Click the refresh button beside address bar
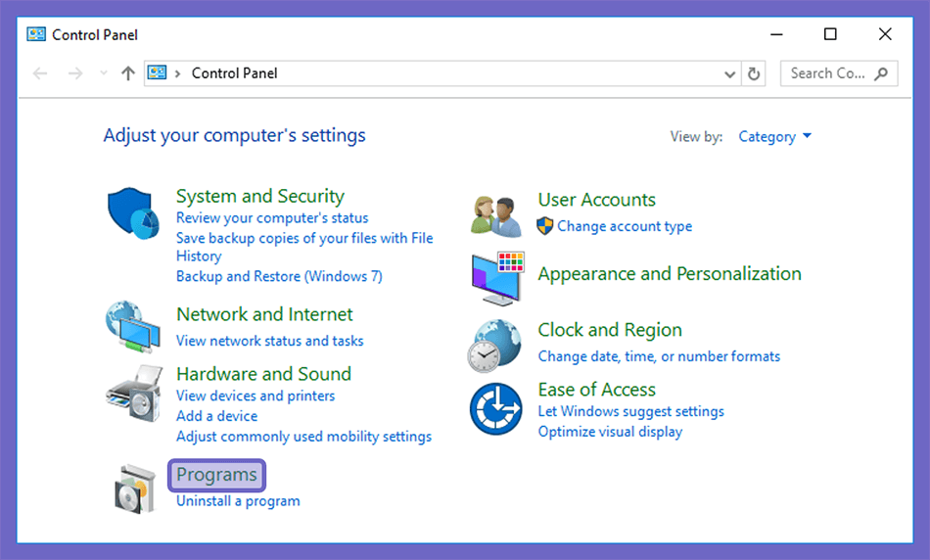 [753, 73]
